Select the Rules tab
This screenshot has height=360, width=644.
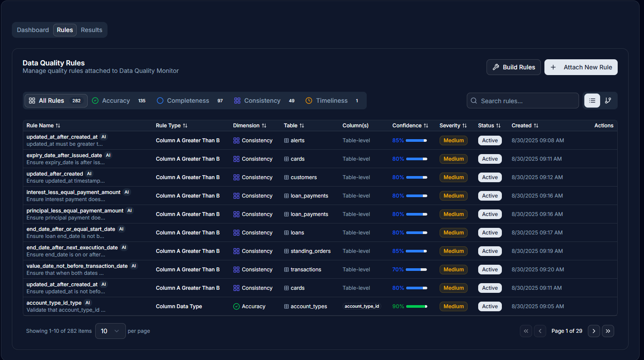pyautogui.click(x=65, y=30)
